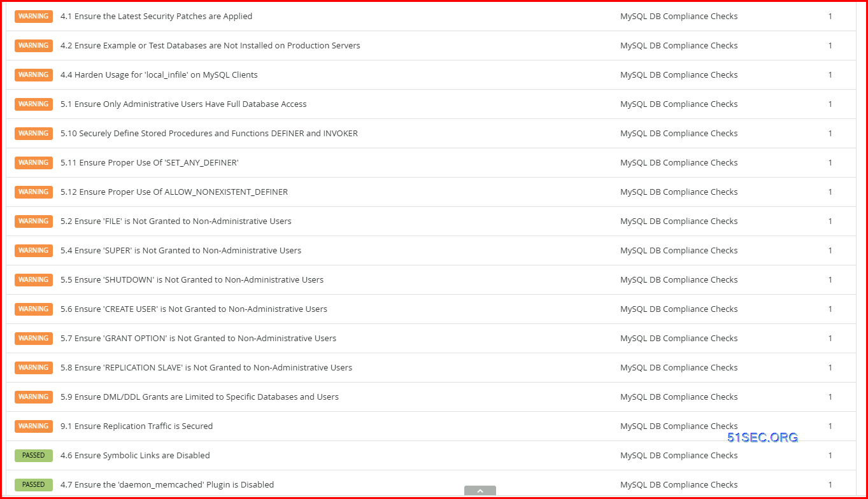Click 'MySQL DB Compliance Checks' in 4.1 row

tap(679, 17)
